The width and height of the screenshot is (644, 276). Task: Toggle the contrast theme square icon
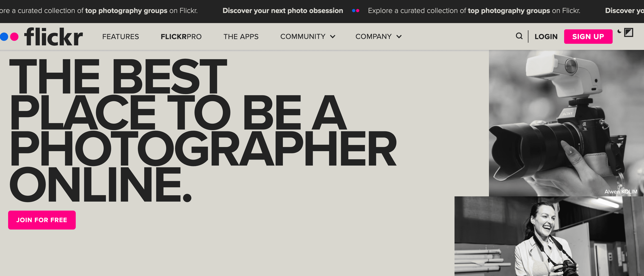pos(628,32)
